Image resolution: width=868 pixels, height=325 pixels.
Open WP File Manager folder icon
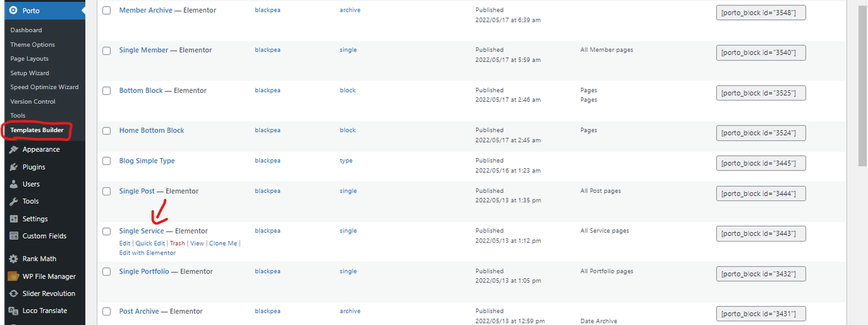pos(14,276)
